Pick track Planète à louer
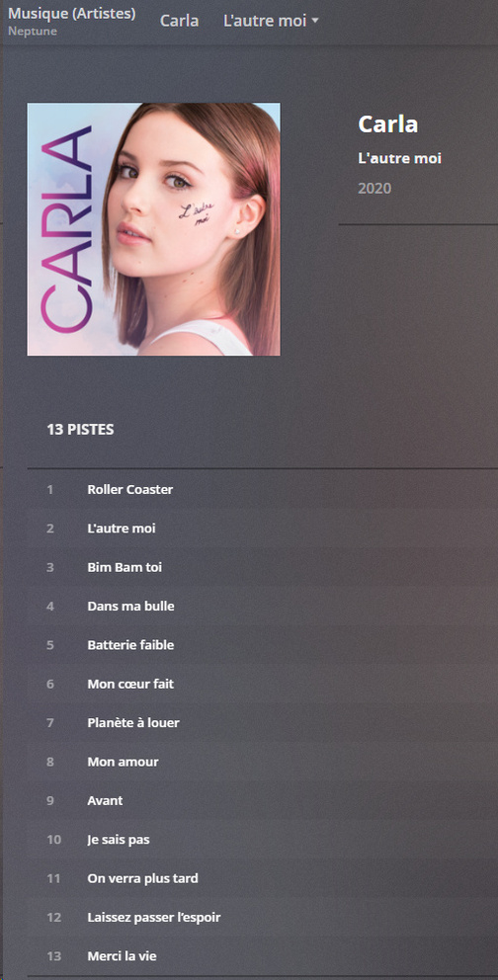Image resolution: width=498 pixels, height=980 pixels. point(263,722)
